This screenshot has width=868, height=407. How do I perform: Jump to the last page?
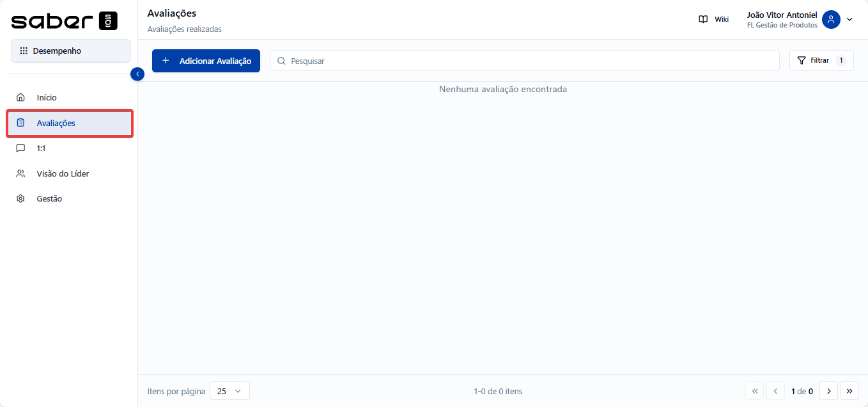tap(849, 391)
